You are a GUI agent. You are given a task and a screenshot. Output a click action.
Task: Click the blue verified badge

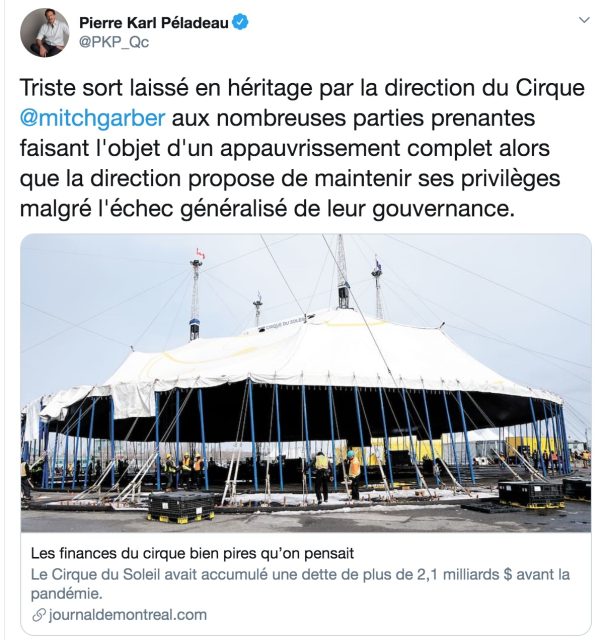pos(240,22)
